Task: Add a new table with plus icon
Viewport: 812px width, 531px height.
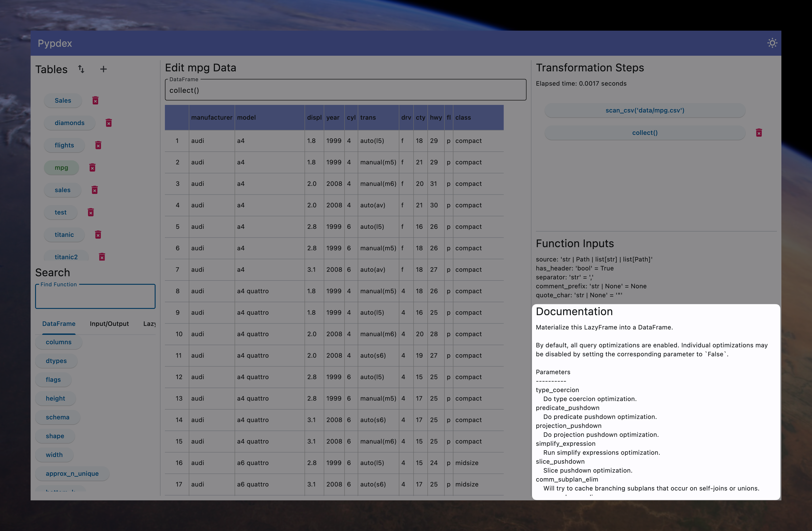Action: click(103, 69)
